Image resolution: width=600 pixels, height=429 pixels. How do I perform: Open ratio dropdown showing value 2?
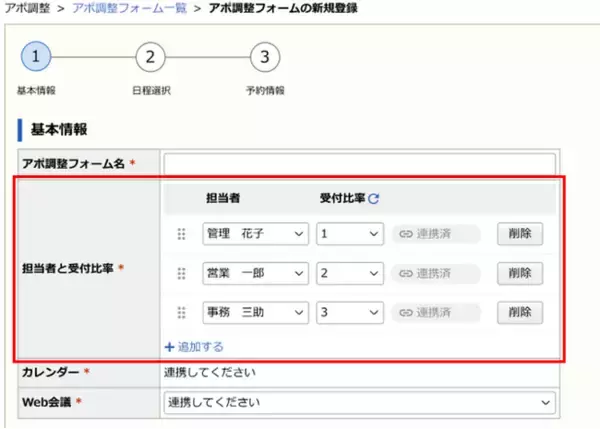[x=349, y=273]
